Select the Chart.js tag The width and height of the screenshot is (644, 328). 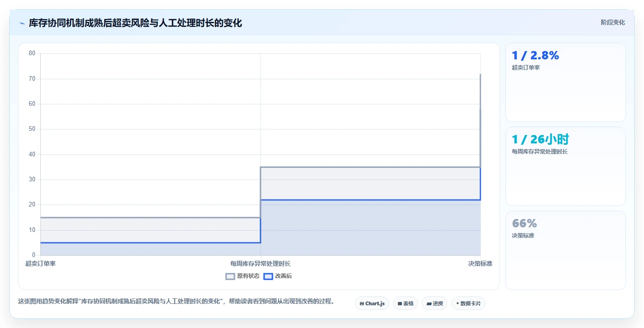(372, 303)
